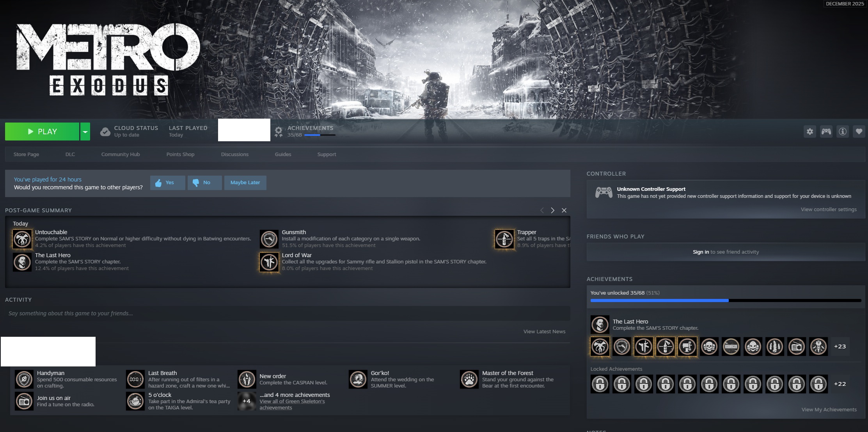The height and width of the screenshot is (432, 868).
Task: Recommend the game with Yes thumbs up
Action: pyautogui.click(x=167, y=183)
